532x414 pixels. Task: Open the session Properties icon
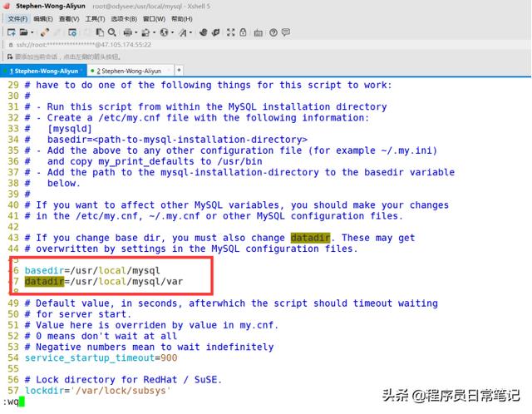72,32
